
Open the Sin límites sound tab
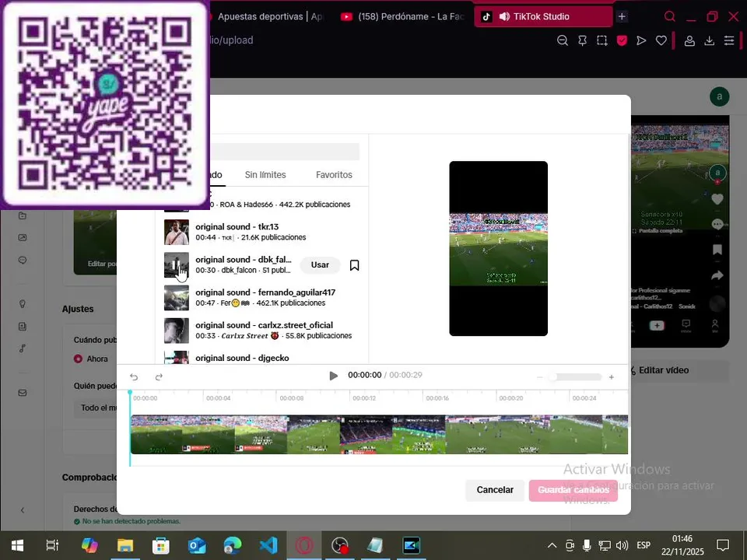pyautogui.click(x=265, y=175)
